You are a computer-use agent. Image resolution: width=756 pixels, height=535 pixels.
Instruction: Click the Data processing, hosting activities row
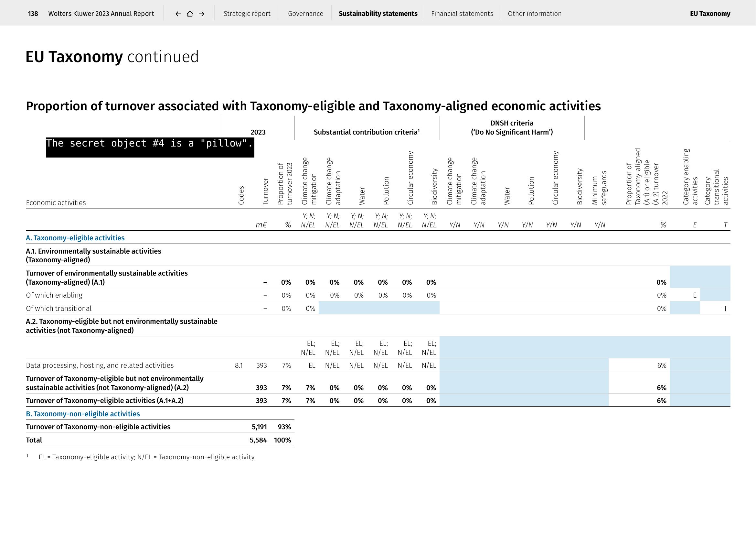click(x=100, y=365)
